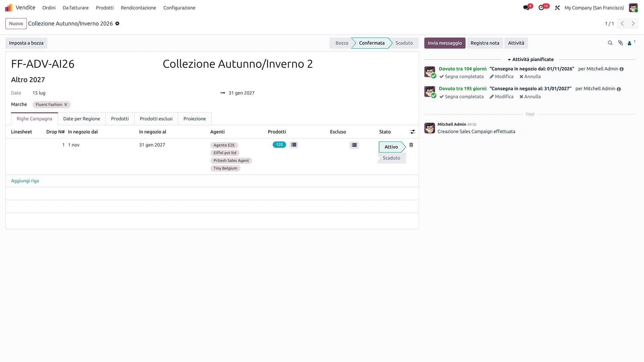Go to next record arrow

[x=633, y=23]
